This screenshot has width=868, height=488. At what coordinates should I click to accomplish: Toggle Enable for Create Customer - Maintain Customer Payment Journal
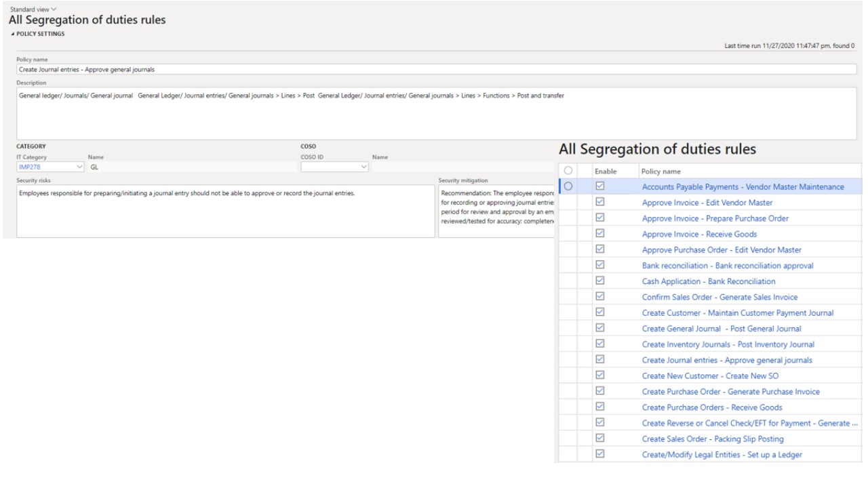click(x=599, y=312)
